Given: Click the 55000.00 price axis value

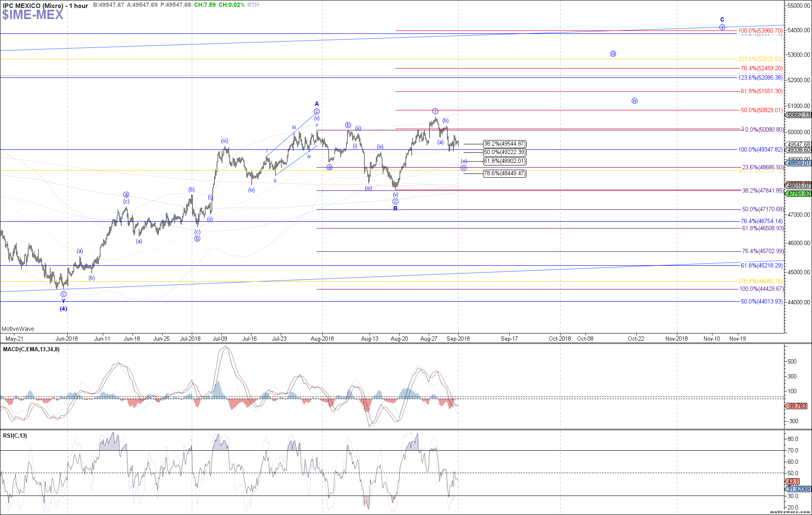Looking at the screenshot, I should point(798,6).
